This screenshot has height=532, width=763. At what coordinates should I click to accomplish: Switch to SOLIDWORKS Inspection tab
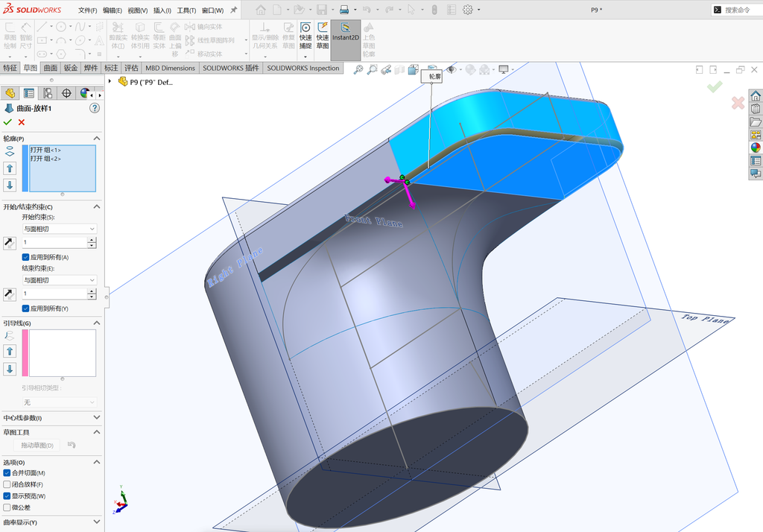[303, 68]
